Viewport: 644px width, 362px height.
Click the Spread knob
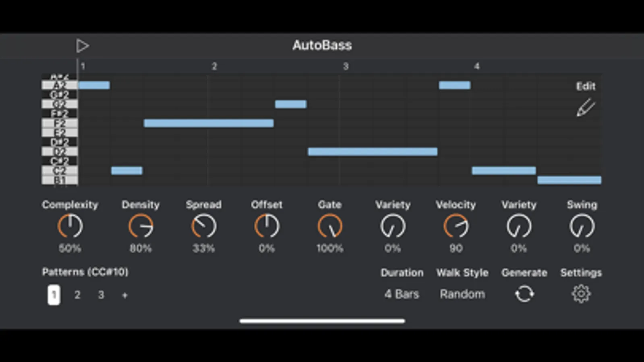tap(204, 226)
